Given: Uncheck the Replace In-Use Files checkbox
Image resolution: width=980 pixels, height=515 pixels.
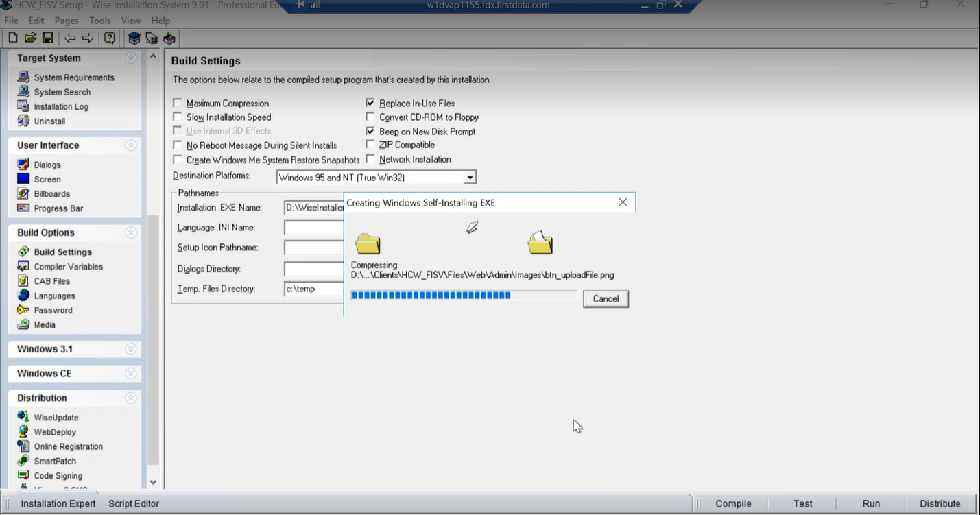Looking at the screenshot, I should [x=370, y=103].
